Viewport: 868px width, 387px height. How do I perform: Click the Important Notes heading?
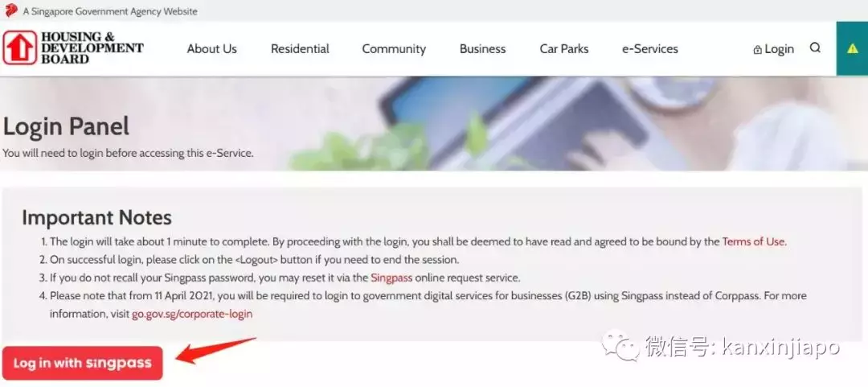[97, 218]
